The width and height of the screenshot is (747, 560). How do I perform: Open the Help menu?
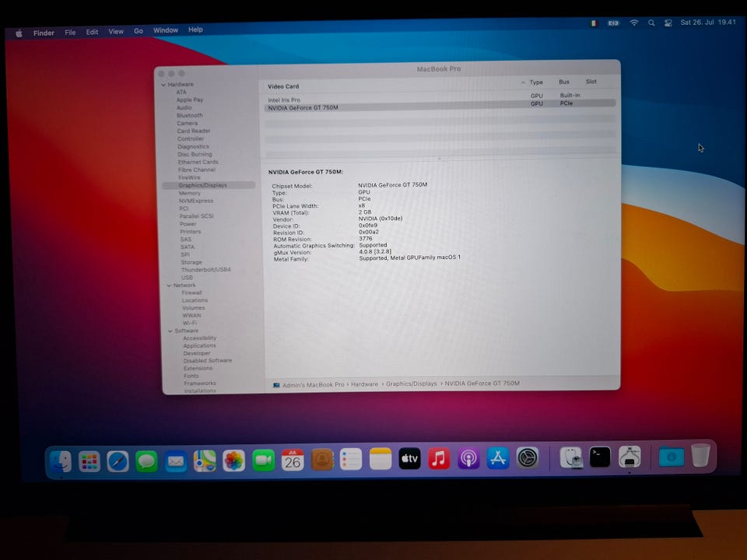(195, 30)
